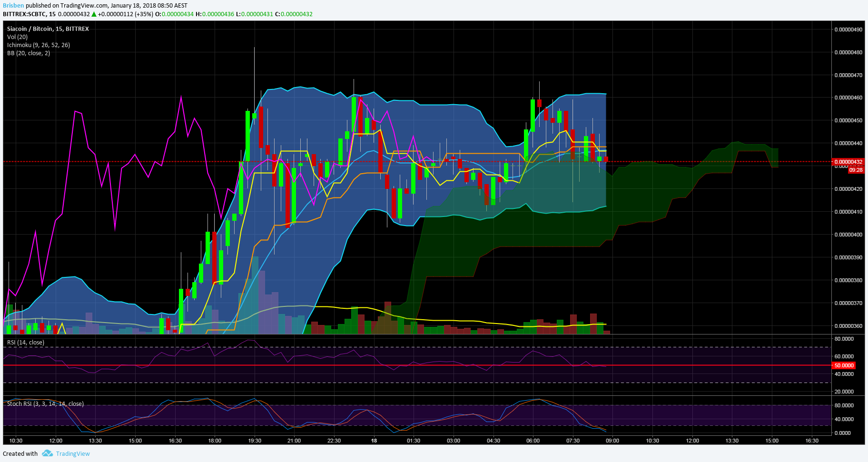Viewport: 868px width, 462px height.
Task: Click the red current price tag 0.00000432
Action: (848, 162)
